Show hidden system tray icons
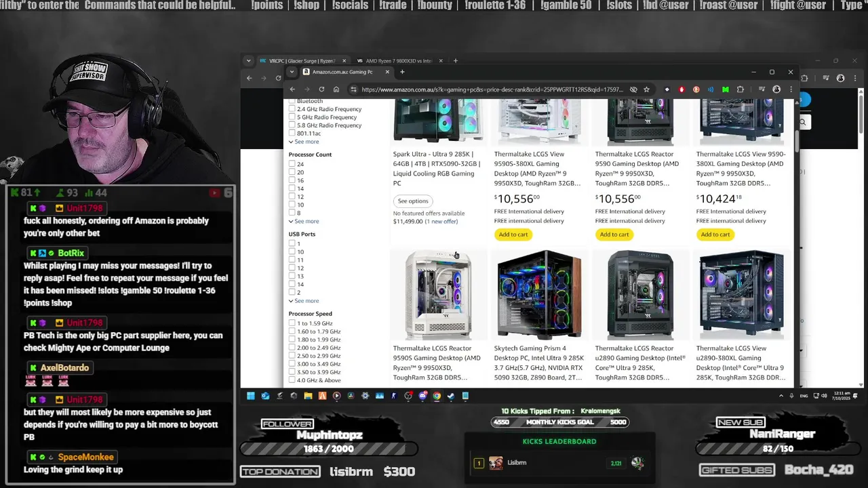The image size is (868, 488). (781, 396)
